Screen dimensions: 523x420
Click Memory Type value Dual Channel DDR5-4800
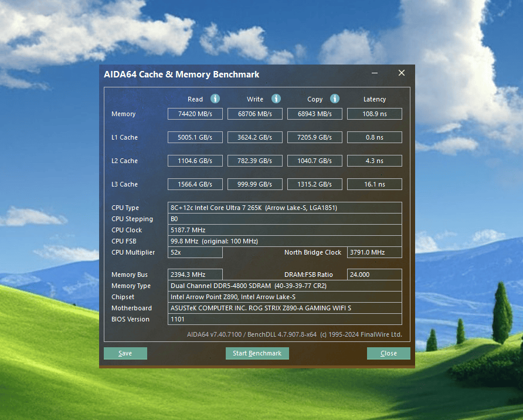tap(285, 286)
